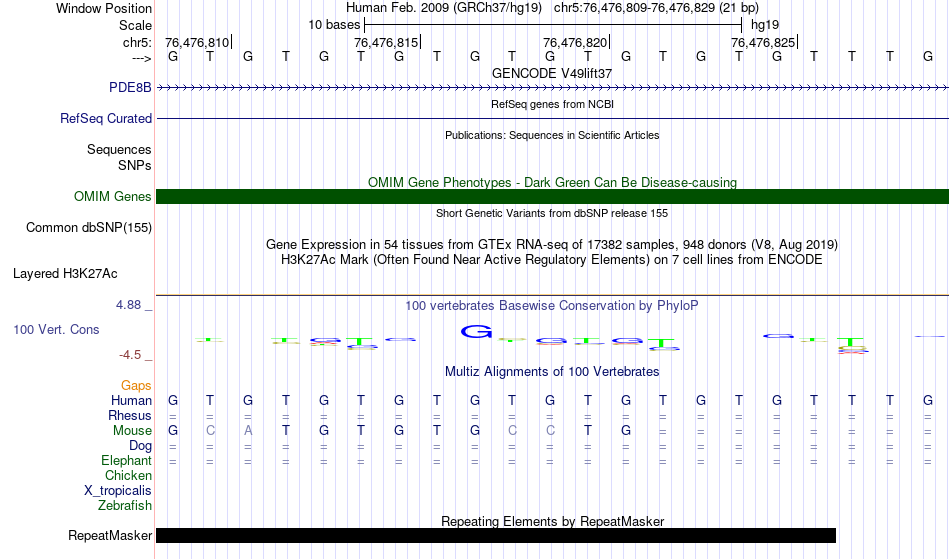Click the Zebrafish species row label
The width and height of the screenshot is (950, 559).
point(125,505)
